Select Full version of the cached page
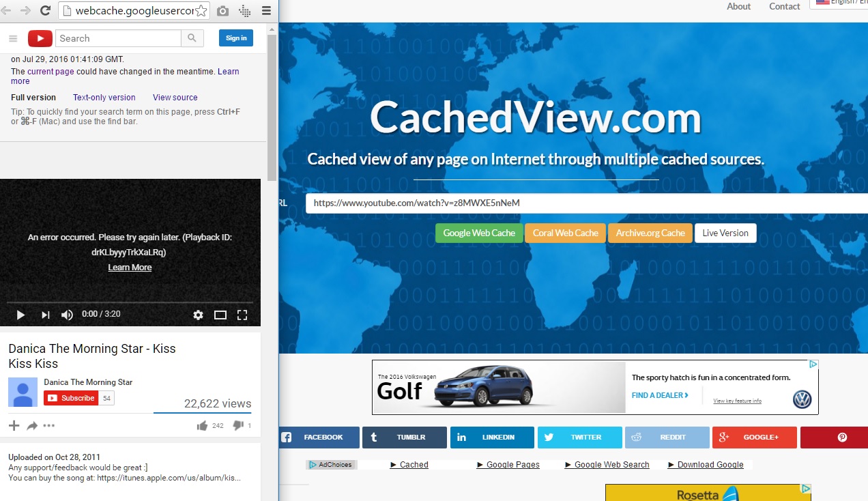The image size is (868, 501). (x=33, y=98)
